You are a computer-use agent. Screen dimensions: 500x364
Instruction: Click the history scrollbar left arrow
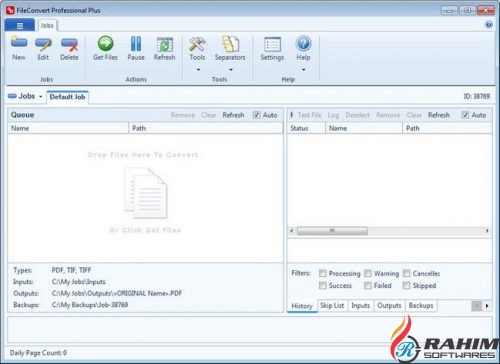(292, 231)
